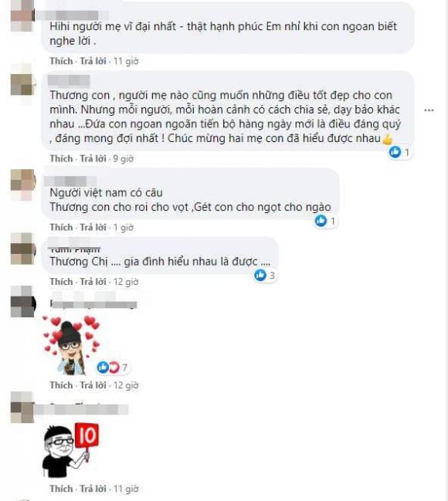This screenshot has height=501, width=448.
Task: Click Thích under the 1 giờ comment
Action: coord(61,227)
